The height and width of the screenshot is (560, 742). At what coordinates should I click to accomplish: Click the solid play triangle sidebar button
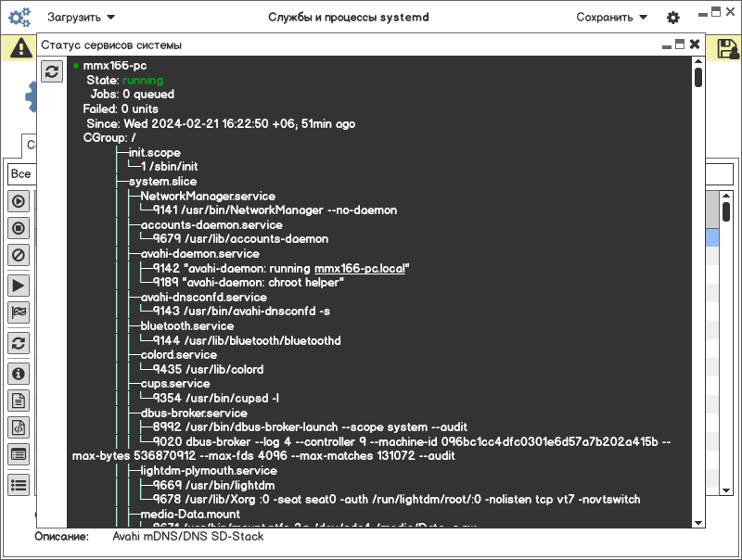[x=19, y=286]
